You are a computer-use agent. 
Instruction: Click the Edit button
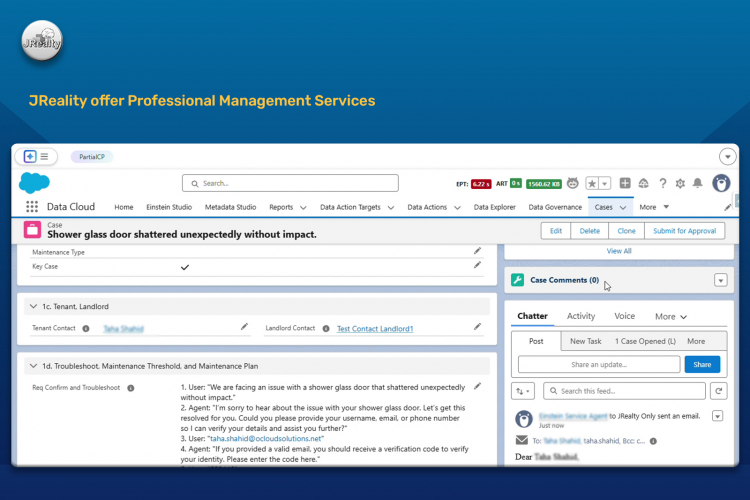coord(556,231)
